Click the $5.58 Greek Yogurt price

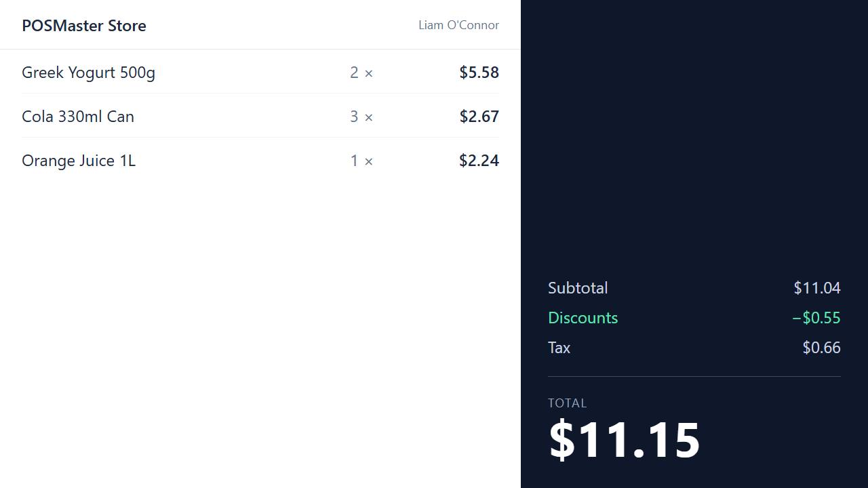click(x=479, y=73)
